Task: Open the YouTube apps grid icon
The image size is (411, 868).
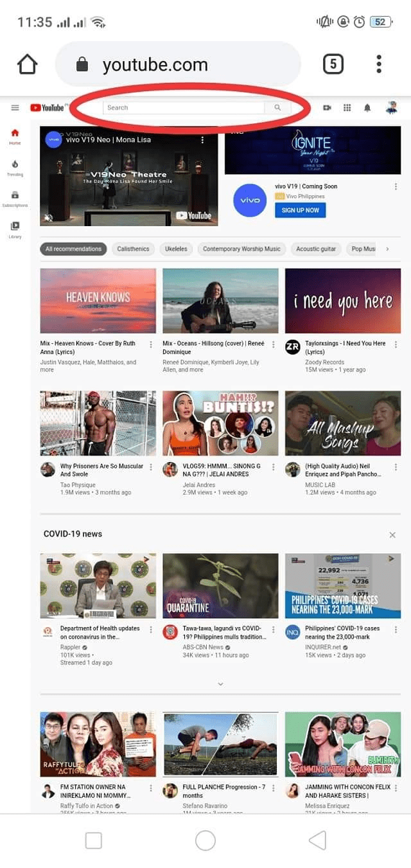Action: [347, 108]
